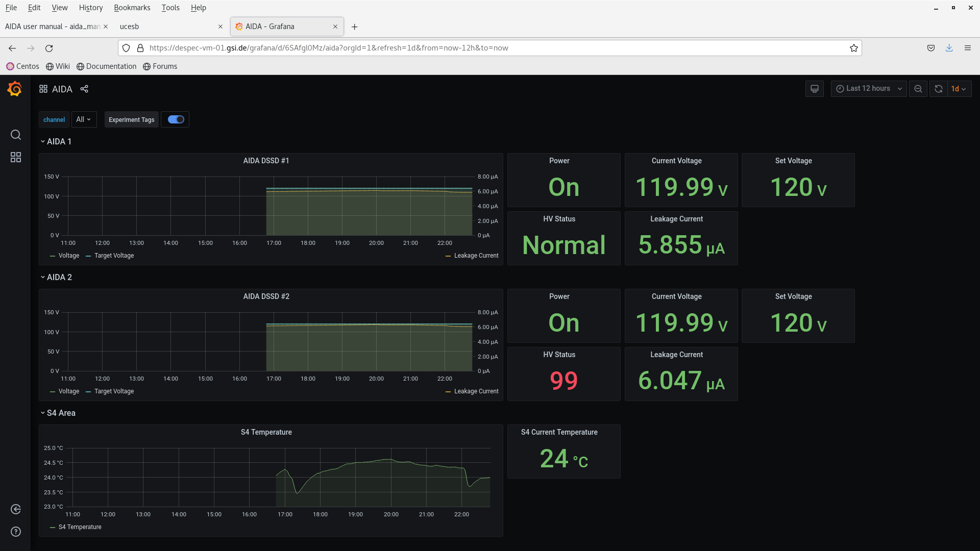Open the File menu
This screenshot has width=980, height=551.
tap(11, 8)
